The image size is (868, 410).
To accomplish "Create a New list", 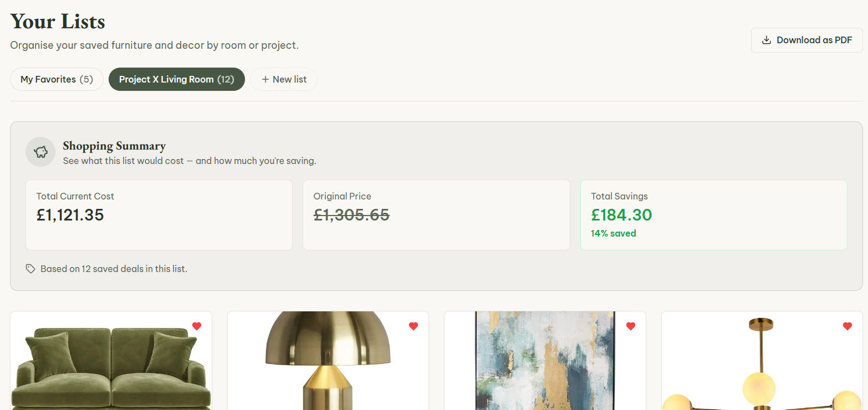I will (284, 79).
